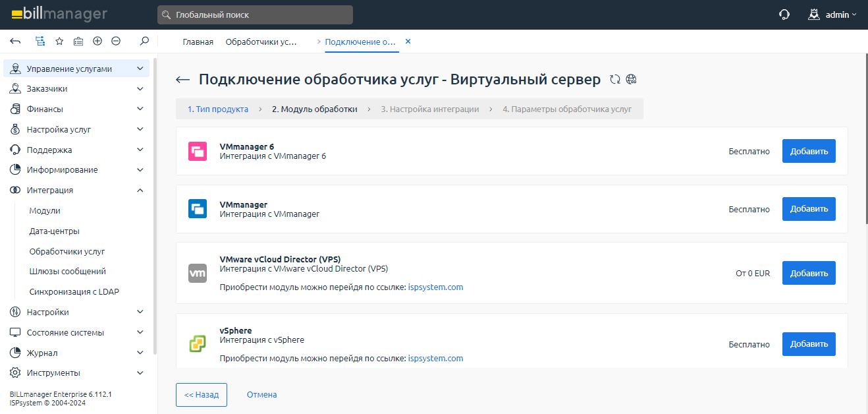This screenshot has width=868, height=414.
Task: Click the vSphere green module icon
Action: [x=198, y=344]
